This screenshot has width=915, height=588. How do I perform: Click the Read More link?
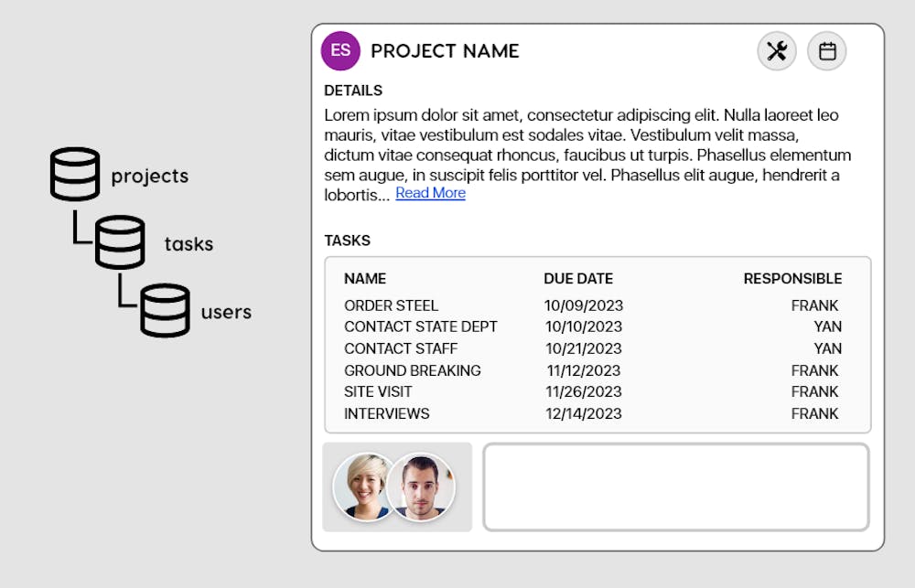pyautogui.click(x=430, y=193)
